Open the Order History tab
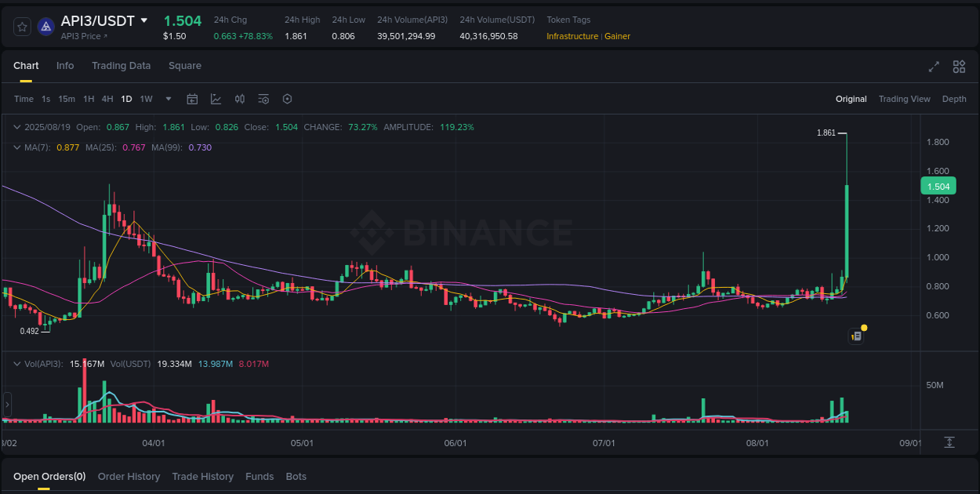Viewport: 980px width, 494px height. pyautogui.click(x=129, y=476)
